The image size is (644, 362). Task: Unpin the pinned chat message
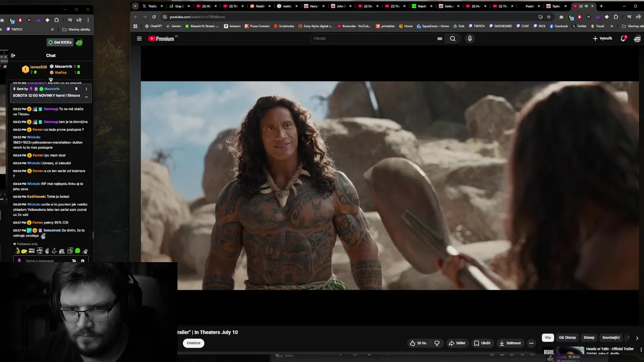[76, 89]
